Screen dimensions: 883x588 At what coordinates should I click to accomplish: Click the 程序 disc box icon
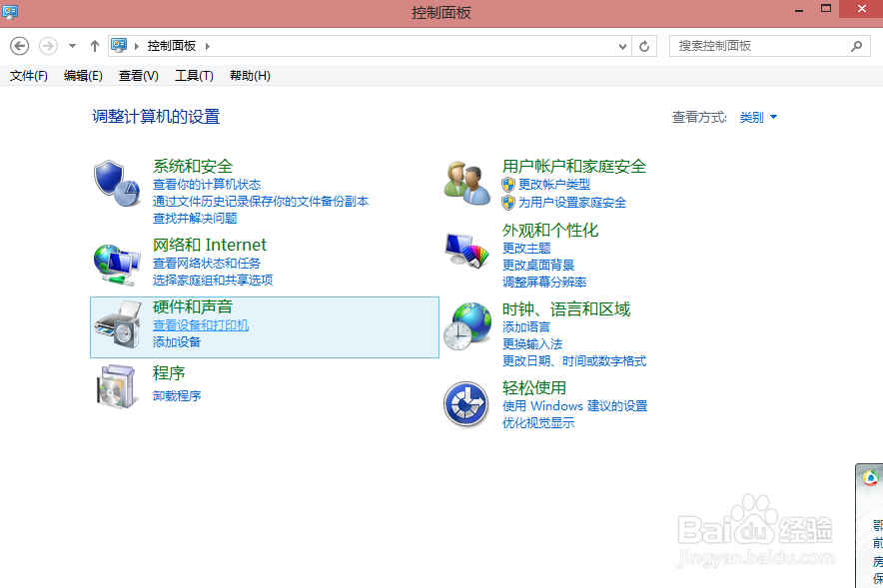click(117, 386)
